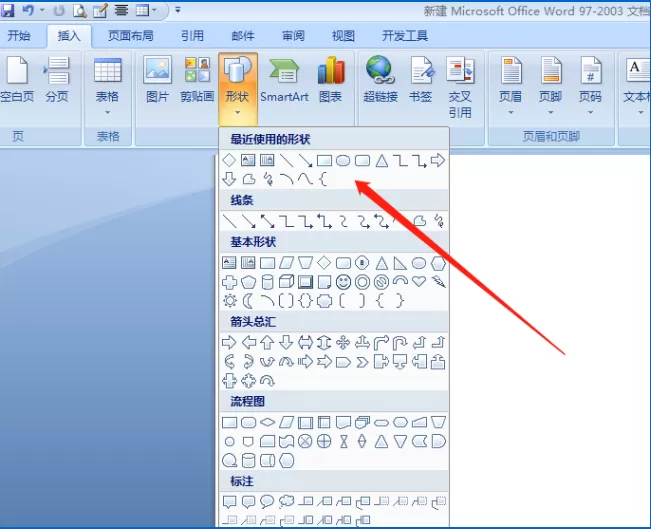651x529 pixels.
Task: Select the elbow connector under 线条
Action: 286,221
